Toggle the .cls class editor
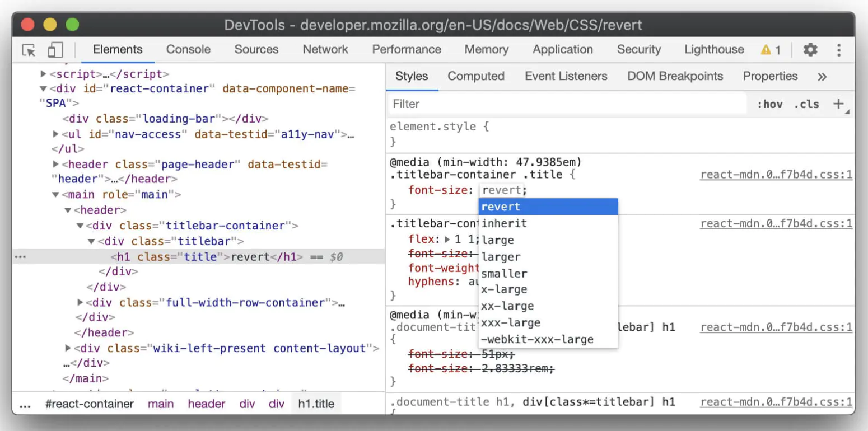 (806, 104)
